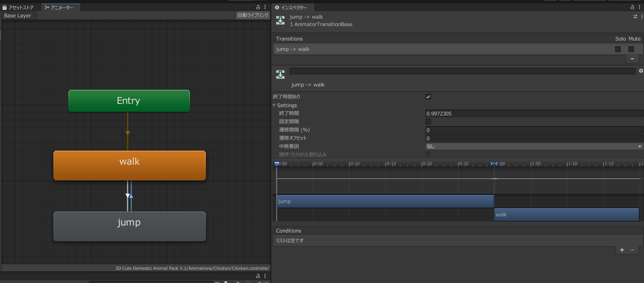Select the Entry state node
This screenshot has height=283, width=644.
coord(129,101)
